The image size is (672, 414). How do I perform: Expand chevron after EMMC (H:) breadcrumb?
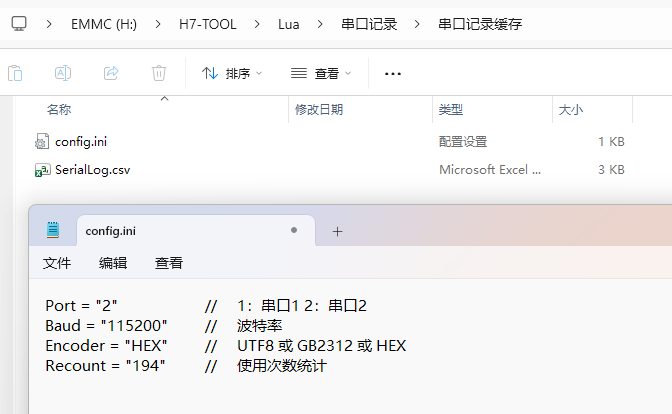[158, 24]
